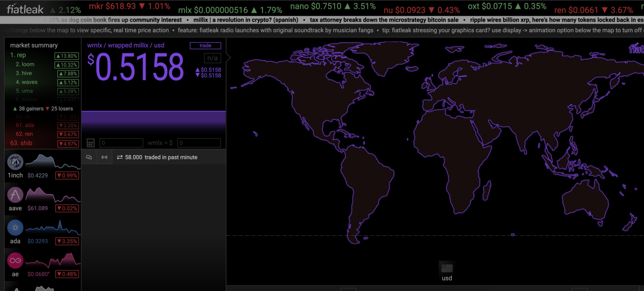
Task: Click the upper $0.5158 high value
Action: point(208,70)
